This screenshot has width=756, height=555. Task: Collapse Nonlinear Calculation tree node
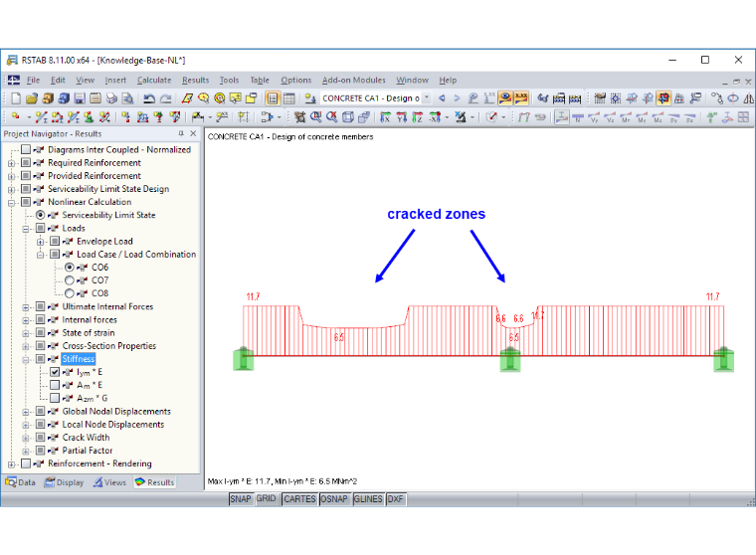11,203
